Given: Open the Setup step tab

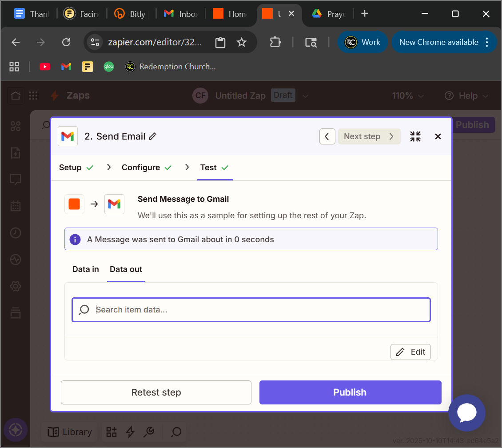Looking at the screenshot, I should coord(70,168).
